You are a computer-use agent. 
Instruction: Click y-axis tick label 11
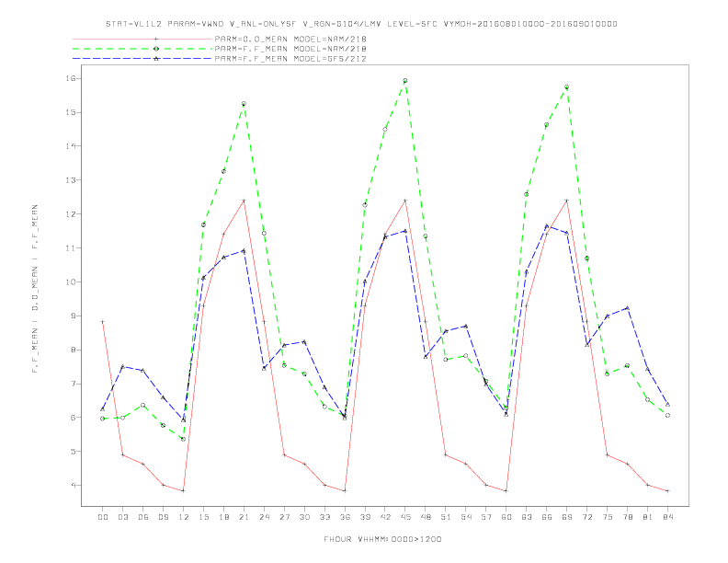[71, 248]
